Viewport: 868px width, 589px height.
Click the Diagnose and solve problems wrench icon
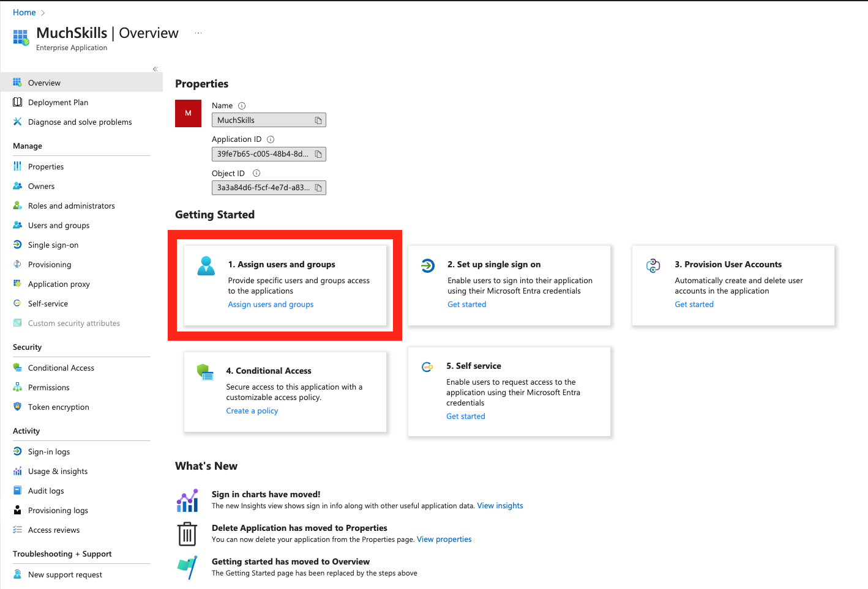point(17,122)
